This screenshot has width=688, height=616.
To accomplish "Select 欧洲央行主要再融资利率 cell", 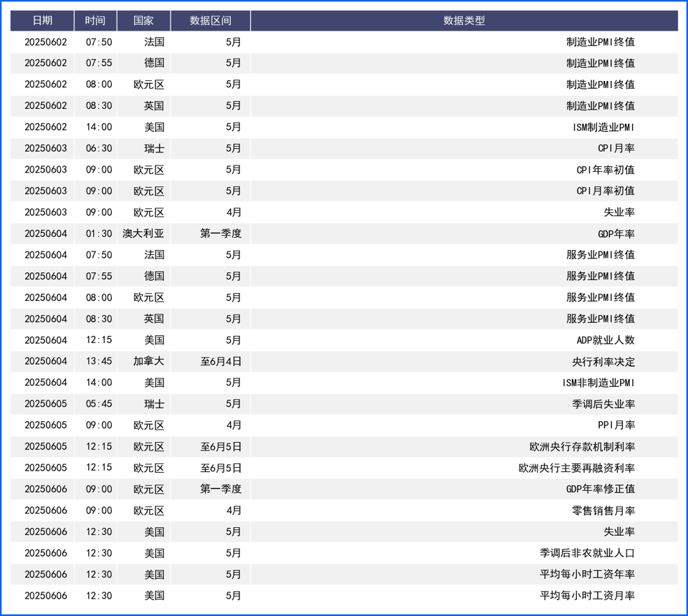I will point(576,468).
